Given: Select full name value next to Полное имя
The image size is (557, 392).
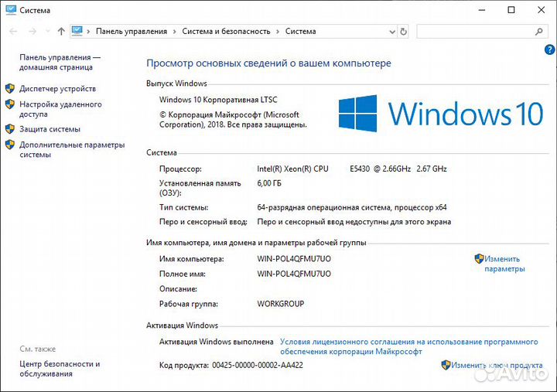Looking at the screenshot, I should 294,274.
